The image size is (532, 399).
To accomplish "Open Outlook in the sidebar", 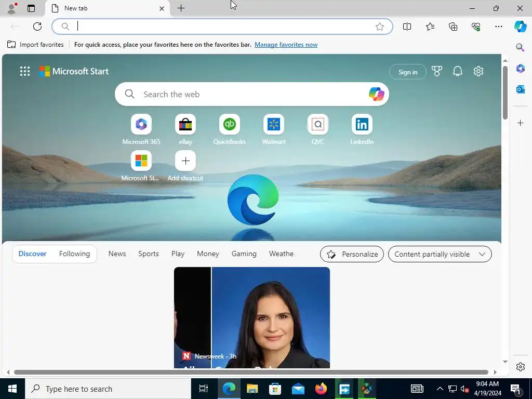I will (520, 89).
